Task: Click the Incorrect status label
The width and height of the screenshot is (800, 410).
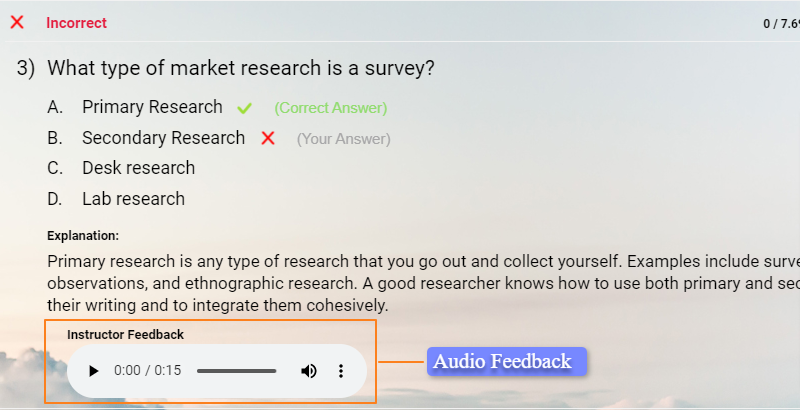Action: point(76,23)
